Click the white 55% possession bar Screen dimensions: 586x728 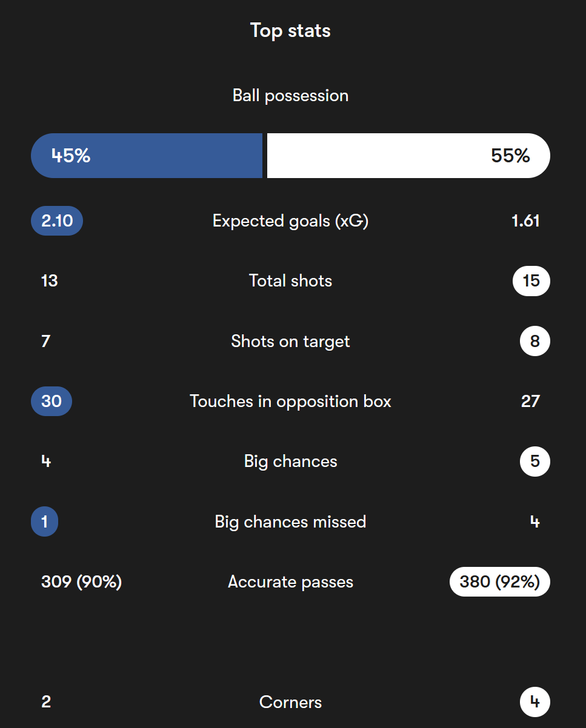click(408, 156)
